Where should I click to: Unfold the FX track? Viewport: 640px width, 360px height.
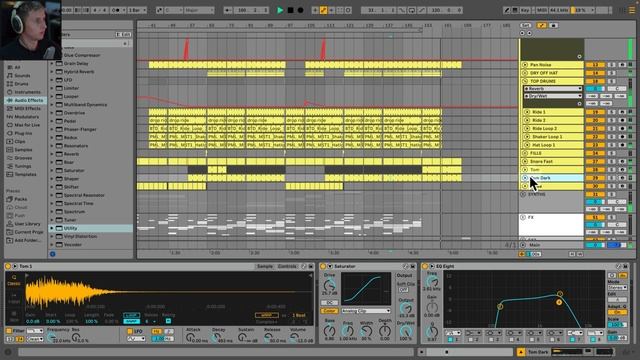(x=523, y=218)
